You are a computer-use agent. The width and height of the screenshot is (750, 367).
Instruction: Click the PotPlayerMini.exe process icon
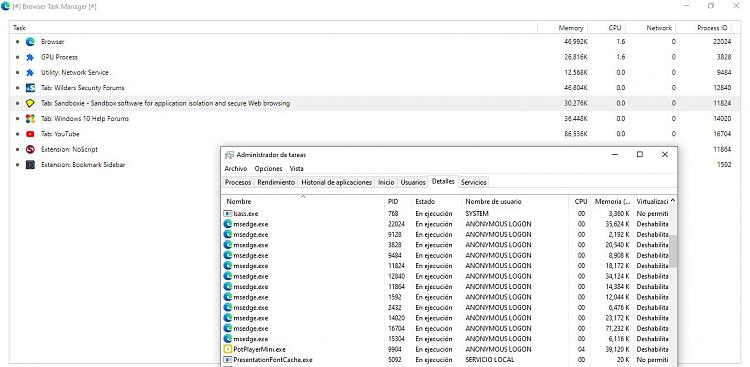coord(228,349)
